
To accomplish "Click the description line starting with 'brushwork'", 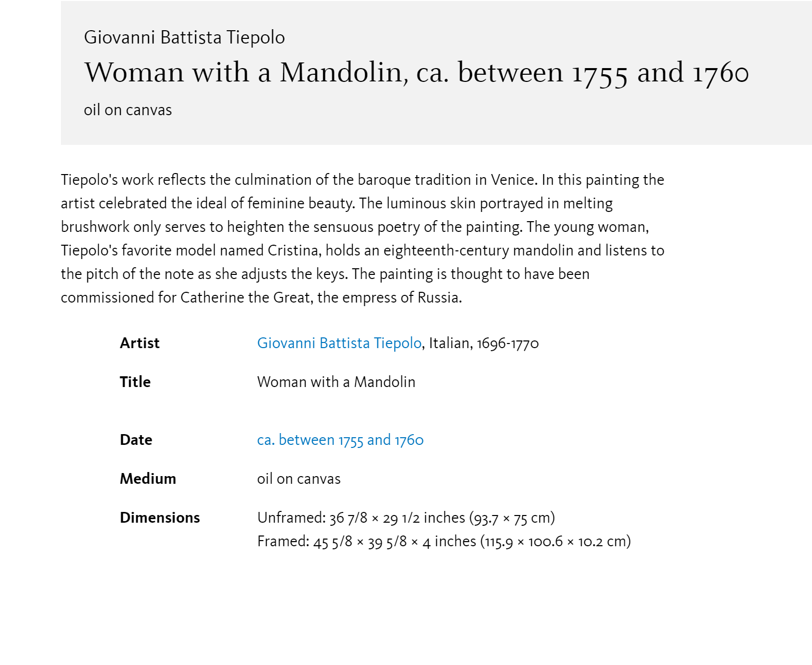I will (355, 227).
